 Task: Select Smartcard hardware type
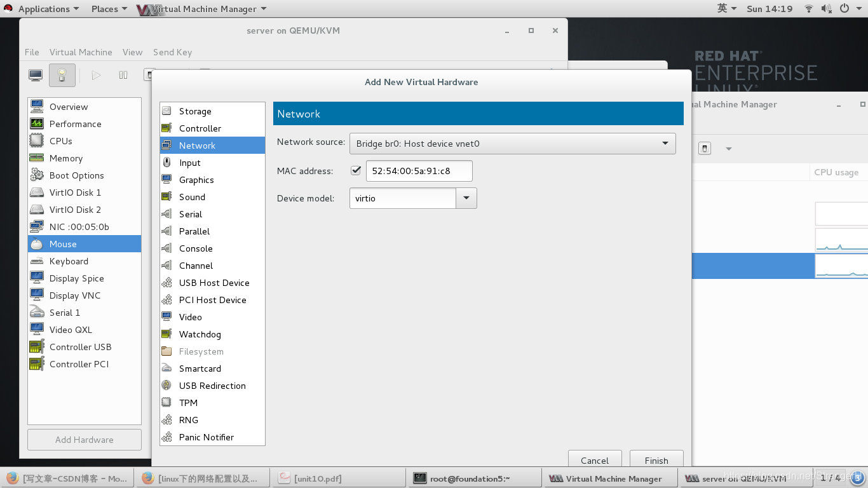[212, 369]
